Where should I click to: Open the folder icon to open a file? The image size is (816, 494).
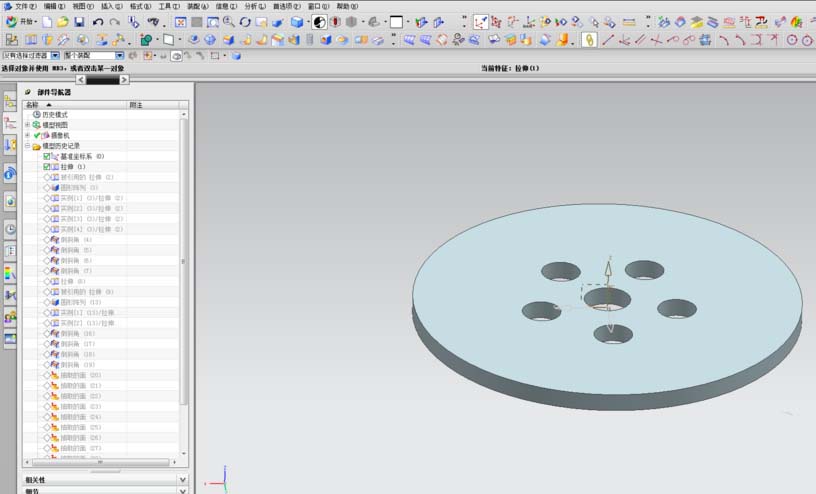pyautogui.click(x=62, y=21)
